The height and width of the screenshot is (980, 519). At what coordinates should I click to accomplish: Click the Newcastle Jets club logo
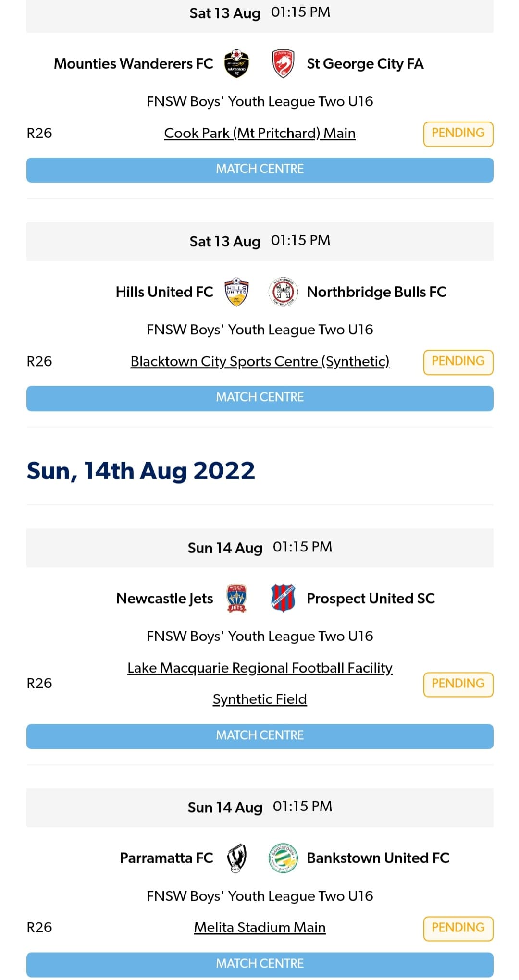pos(236,599)
